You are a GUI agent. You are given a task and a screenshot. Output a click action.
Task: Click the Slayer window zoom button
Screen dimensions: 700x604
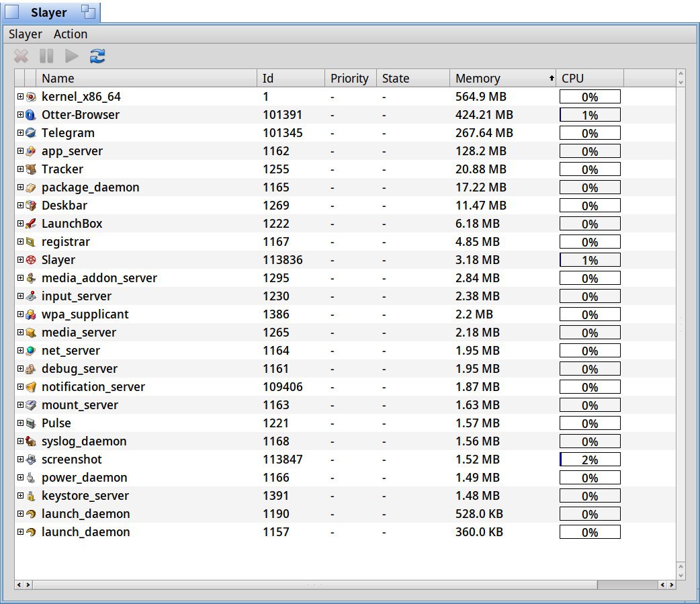[x=89, y=12]
